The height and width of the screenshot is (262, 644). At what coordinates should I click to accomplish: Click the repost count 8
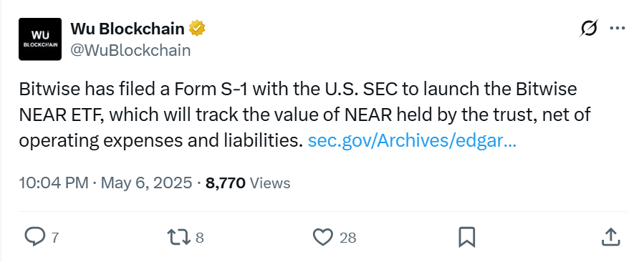click(x=200, y=238)
